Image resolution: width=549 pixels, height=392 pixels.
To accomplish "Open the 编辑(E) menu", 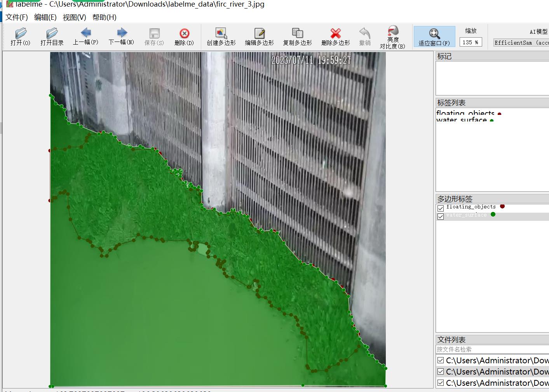I will click(x=45, y=17).
